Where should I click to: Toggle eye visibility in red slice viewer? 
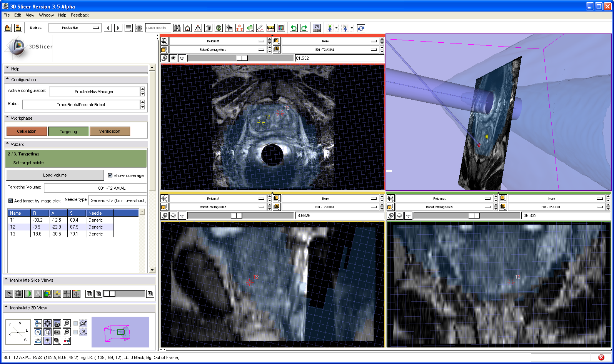173,58
